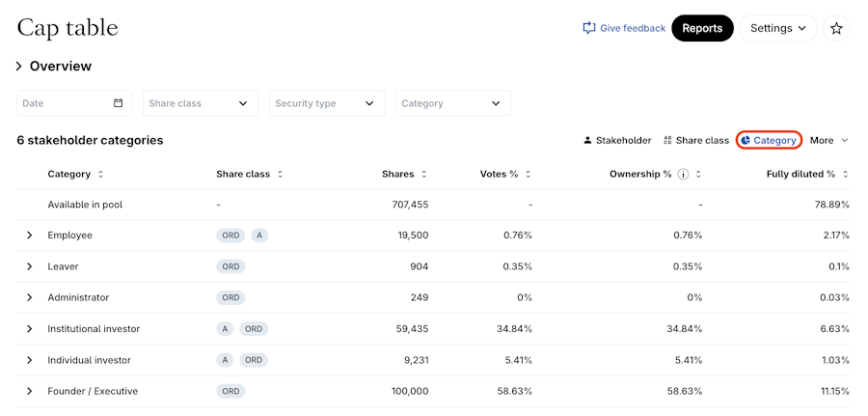Switch to Stakeholder view
Screen dimensions: 868x416
tap(617, 141)
